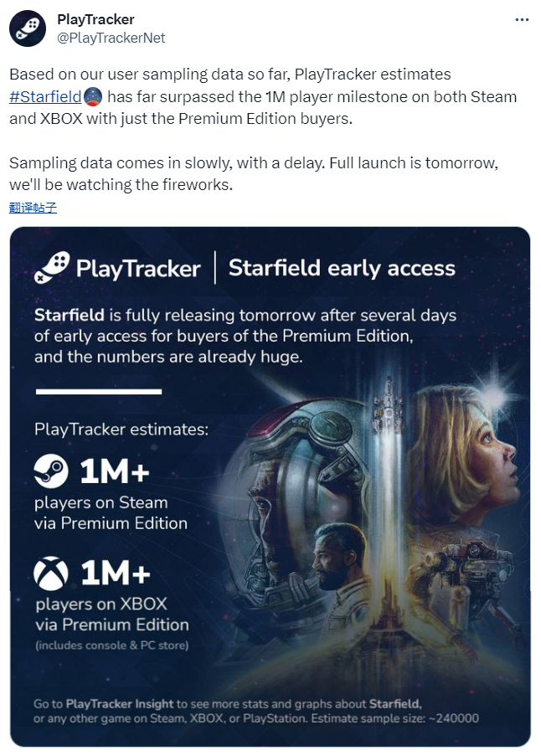Click the Xbox logo in the infographic
Viewport: 541px width, 756px height.
click(51, 573)
